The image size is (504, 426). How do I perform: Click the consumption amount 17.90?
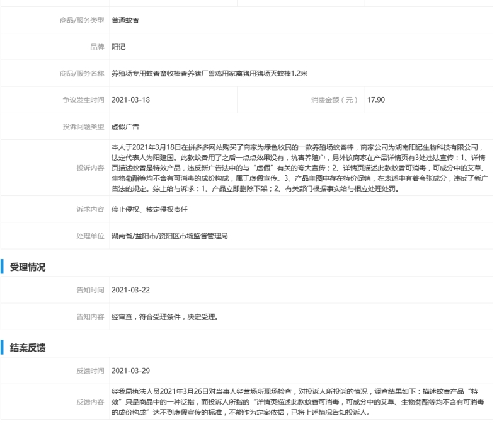point(376,100)
